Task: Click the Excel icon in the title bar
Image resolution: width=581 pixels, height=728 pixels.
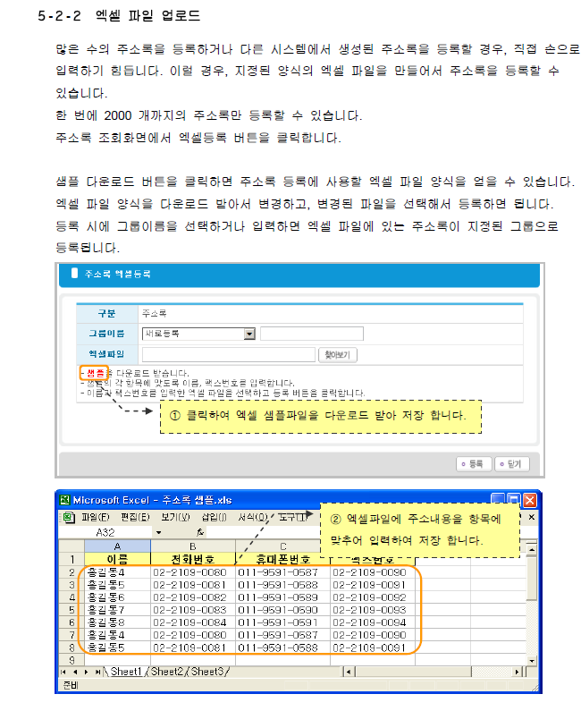Action: tap(64, 500)
